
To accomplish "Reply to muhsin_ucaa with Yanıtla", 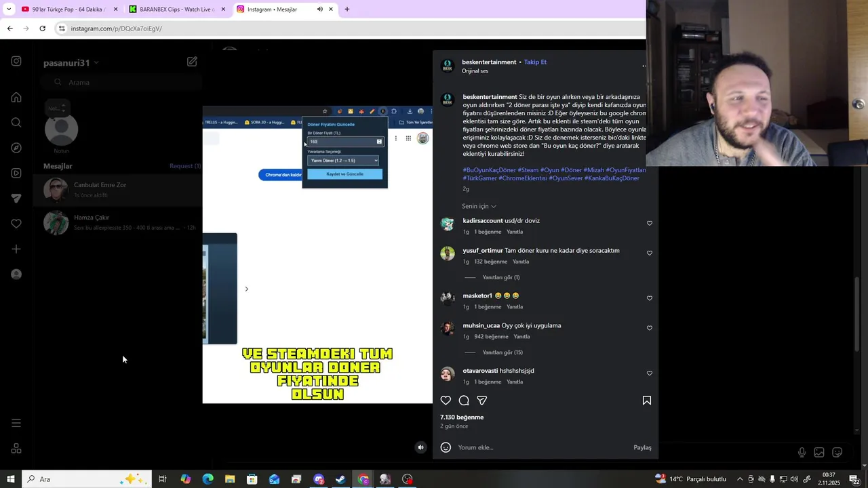I will click(521, 337).
